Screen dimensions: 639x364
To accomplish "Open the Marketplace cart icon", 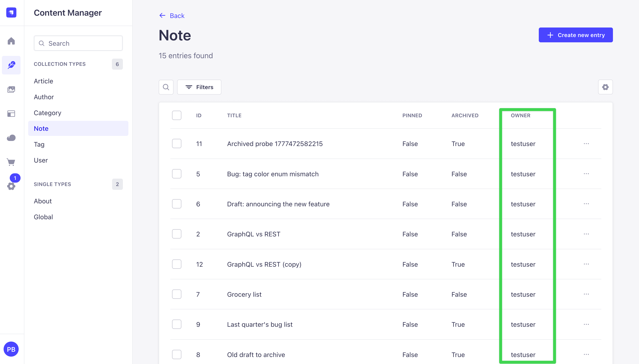I will (11, 162).
